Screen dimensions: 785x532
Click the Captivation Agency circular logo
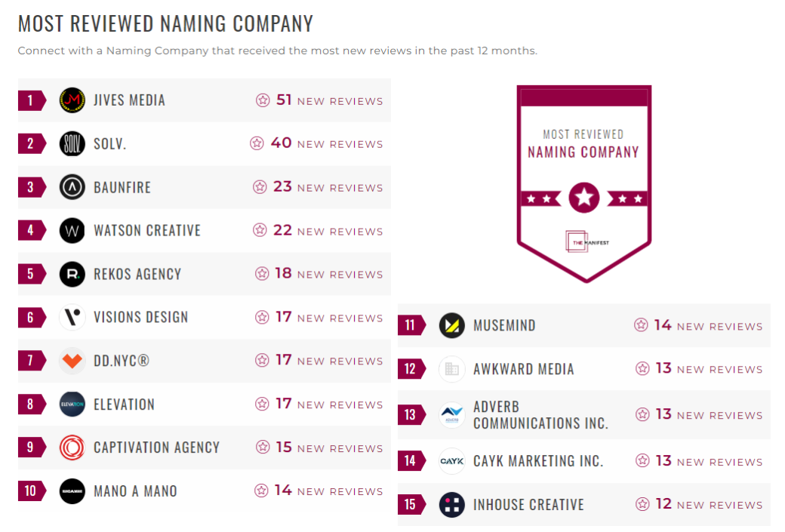[72, 447]
